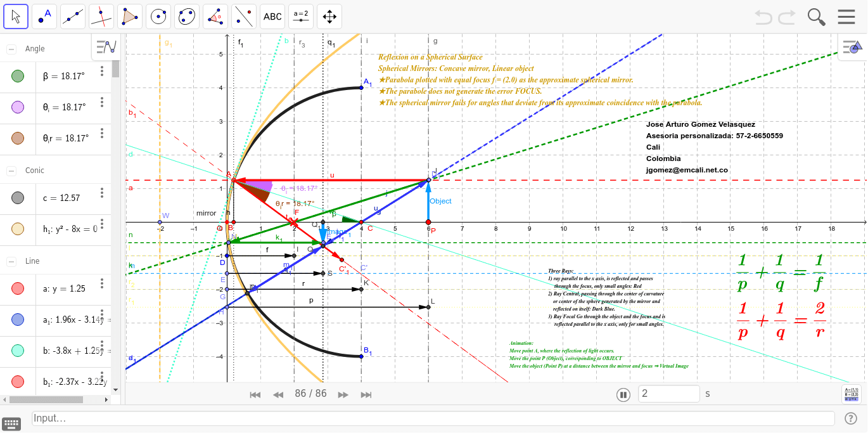Select the Circle with Center tool
This screenshot has height=433, width=868.
click(x=158, y=16)
